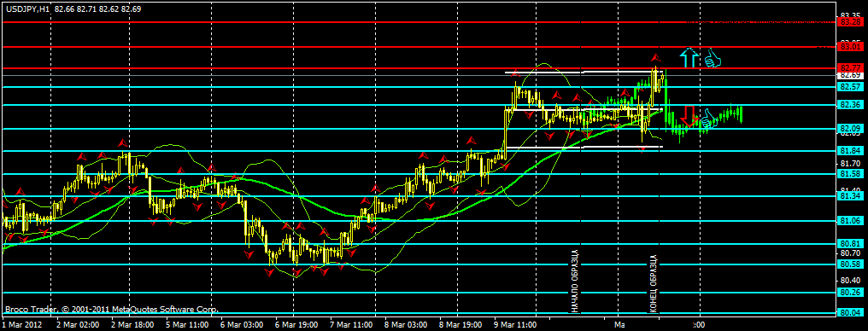This screenshot has height=331, width=868.
Task: Click the cyan up arrow icon
Action: [x=689, y=57]
